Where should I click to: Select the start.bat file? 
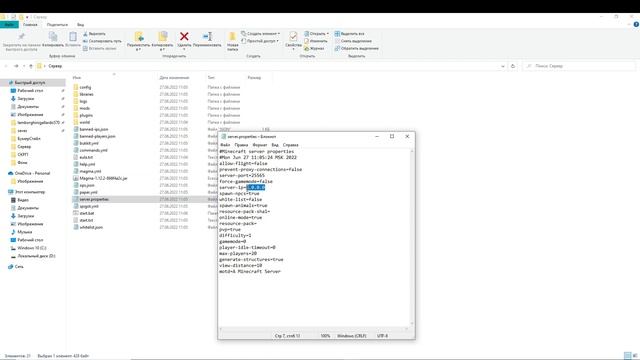coord(87,213)
